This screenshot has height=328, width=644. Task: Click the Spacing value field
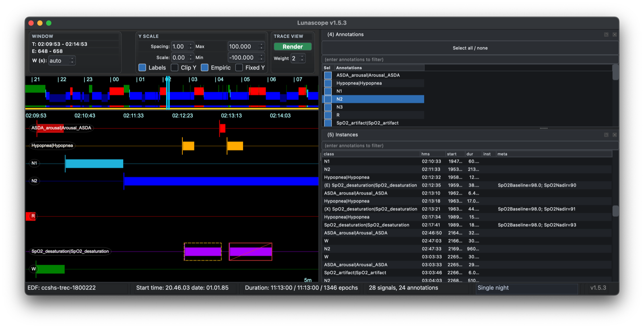click(180, 47)
